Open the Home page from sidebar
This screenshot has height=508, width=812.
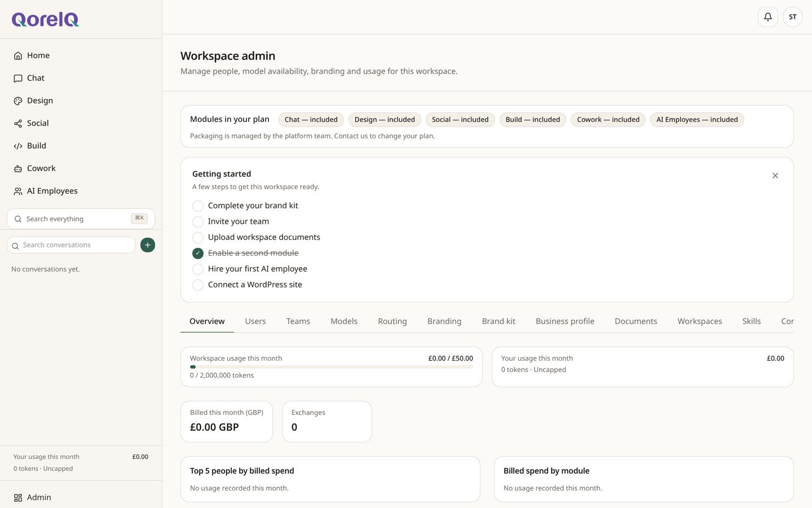[81, 55]
